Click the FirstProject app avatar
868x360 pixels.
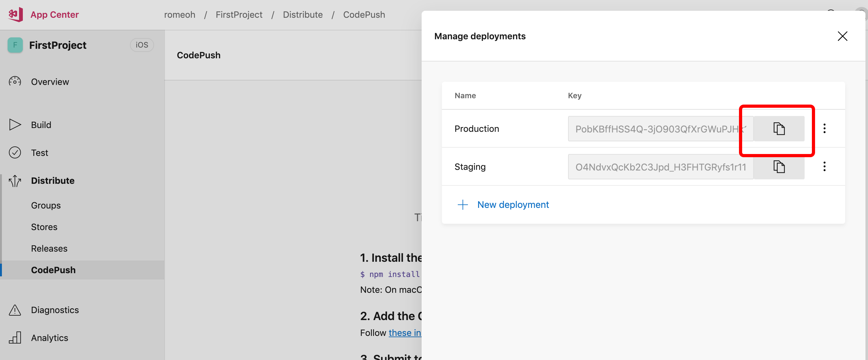pyautogui.click(x=15, y=45)
